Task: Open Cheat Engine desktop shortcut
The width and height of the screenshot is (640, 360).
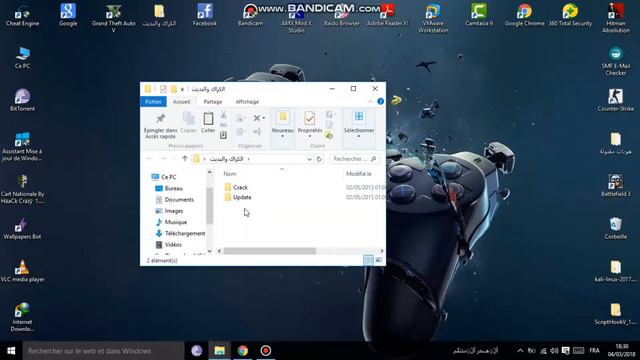Action: [x=22, y=16]
